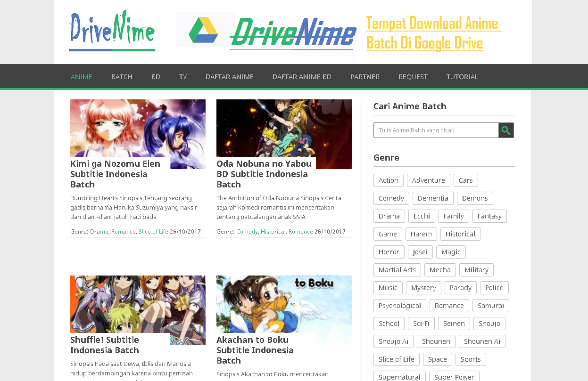The height and width of the screenshot is (381, 588).
Task: Choose the Comedy tag in sidebar
Action: coord(391,198)
